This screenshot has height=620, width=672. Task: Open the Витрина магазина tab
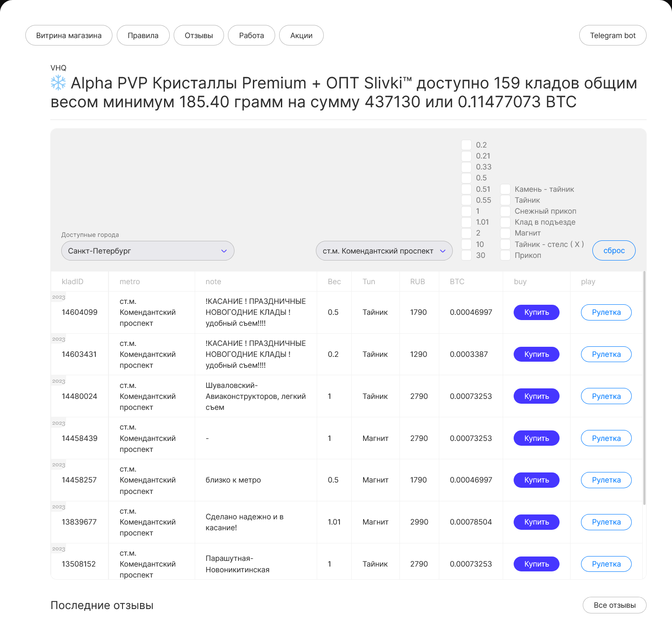69,35
